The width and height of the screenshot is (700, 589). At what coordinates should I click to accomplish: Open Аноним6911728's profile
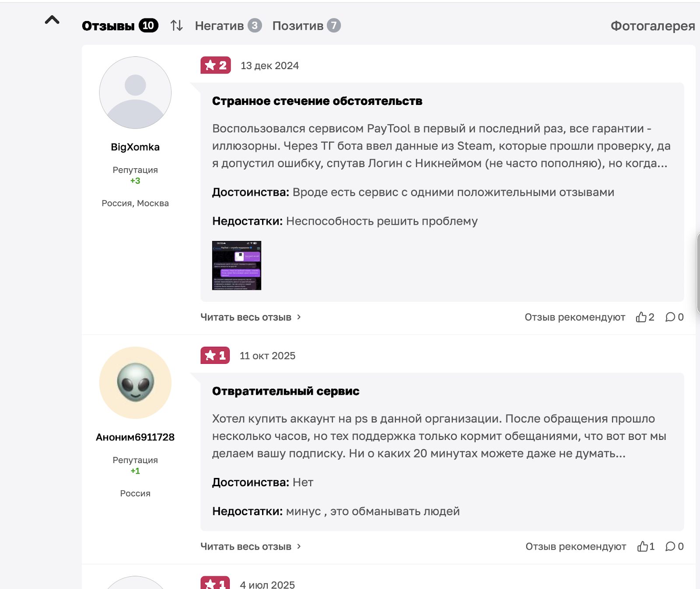[x=135, y=437]
